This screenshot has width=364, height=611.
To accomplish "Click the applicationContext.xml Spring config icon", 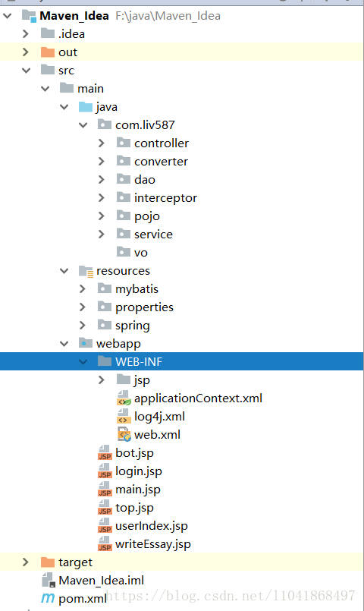I will click(x=124, y=398).
